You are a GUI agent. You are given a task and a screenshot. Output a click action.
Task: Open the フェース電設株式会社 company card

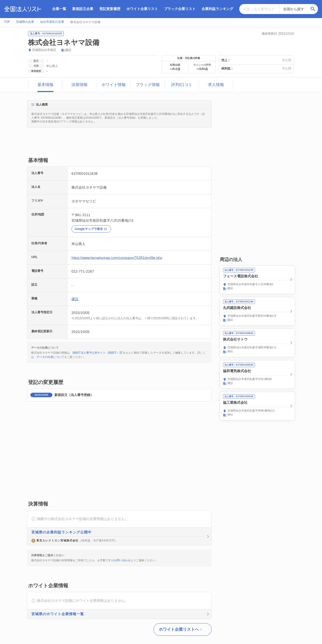tap(257, 280)
